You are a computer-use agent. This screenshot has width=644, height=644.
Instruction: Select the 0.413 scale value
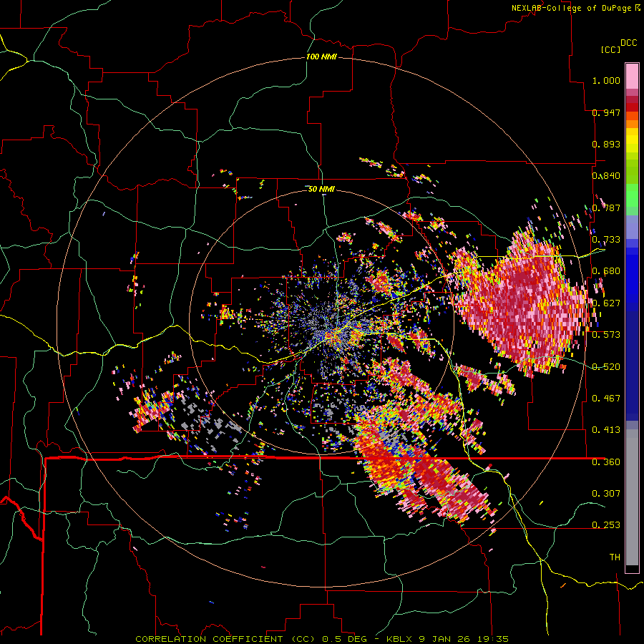[x=606, y=430]
